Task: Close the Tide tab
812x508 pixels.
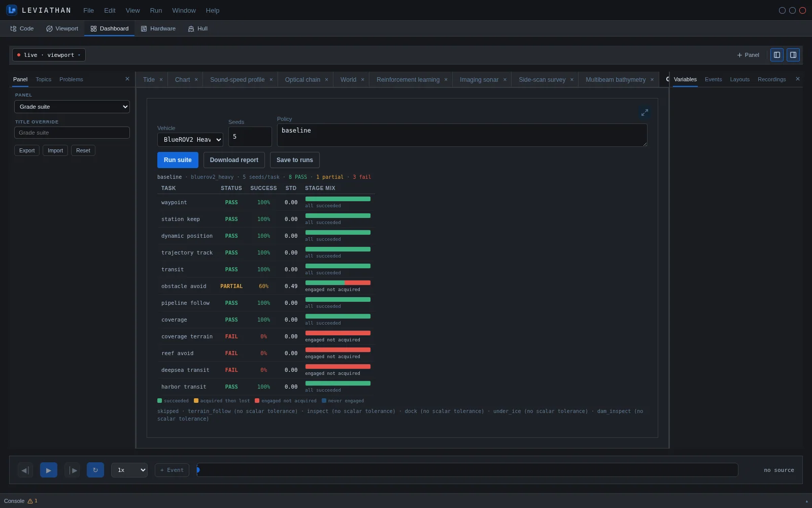Action: [x=161, y=80]
